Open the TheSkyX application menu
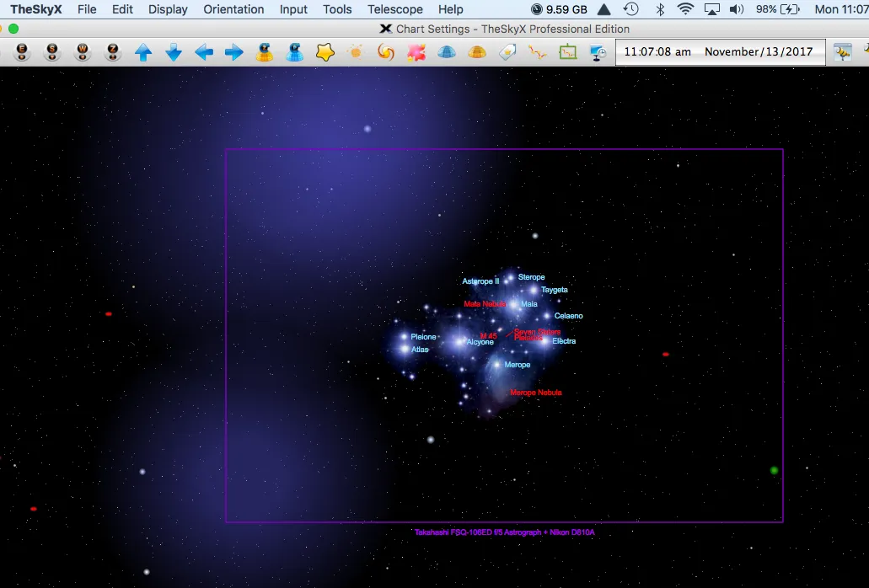 36,9
